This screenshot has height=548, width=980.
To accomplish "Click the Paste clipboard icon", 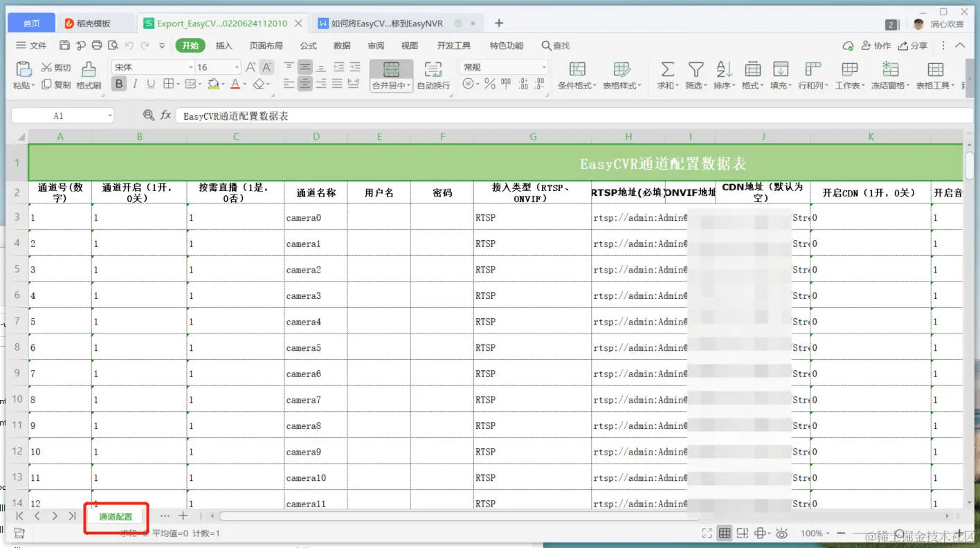I will click(24, 69).
